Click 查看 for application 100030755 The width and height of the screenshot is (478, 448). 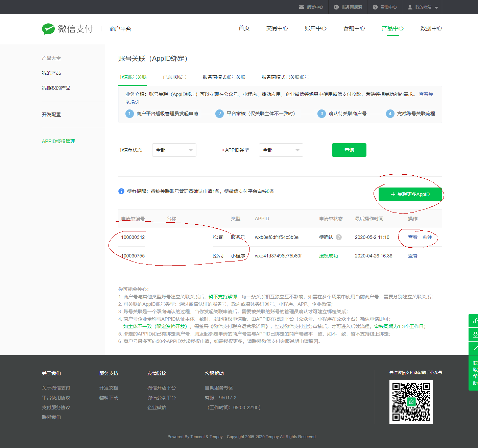[413, 256]
